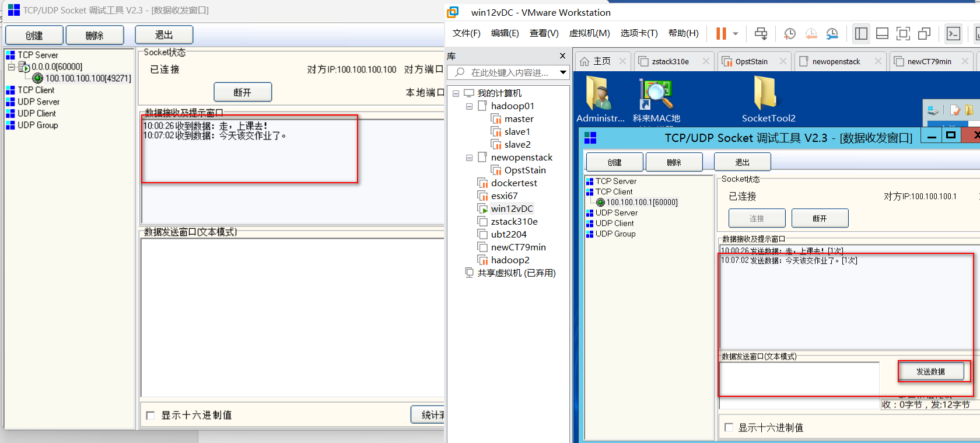Screen dimensions: 980x443
Task: Click 删除 in the guest socket tool
Action: 674,162
